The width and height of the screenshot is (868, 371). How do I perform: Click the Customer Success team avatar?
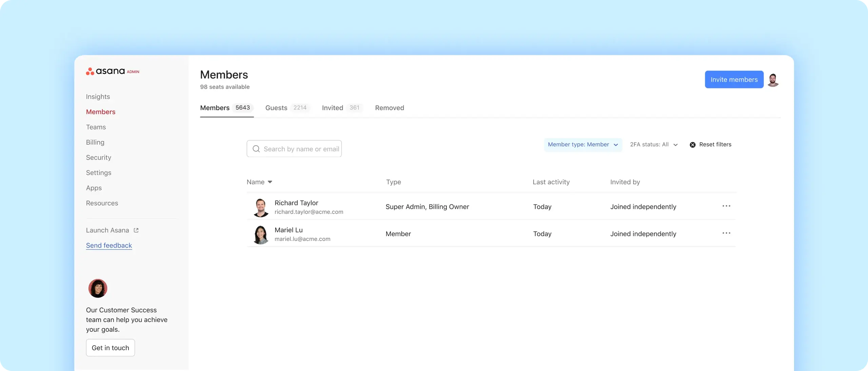click(x=98, y=288)
